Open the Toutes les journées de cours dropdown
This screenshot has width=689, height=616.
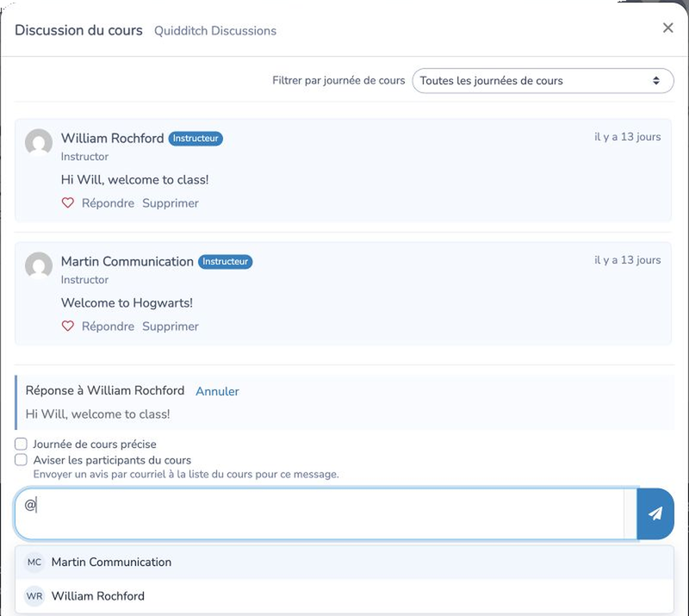tap(543, 80)
